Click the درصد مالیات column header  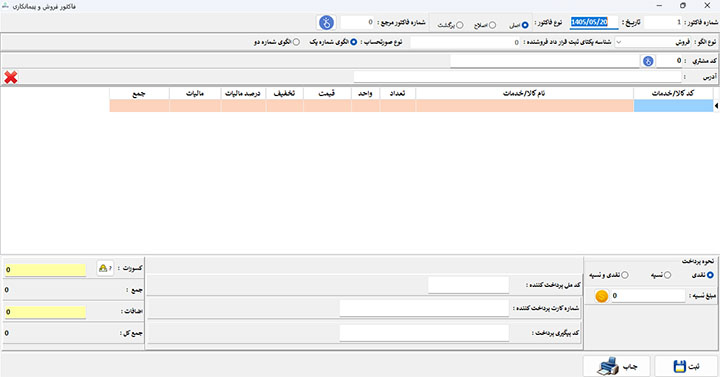pyautogui.click(x=243, y=93)
